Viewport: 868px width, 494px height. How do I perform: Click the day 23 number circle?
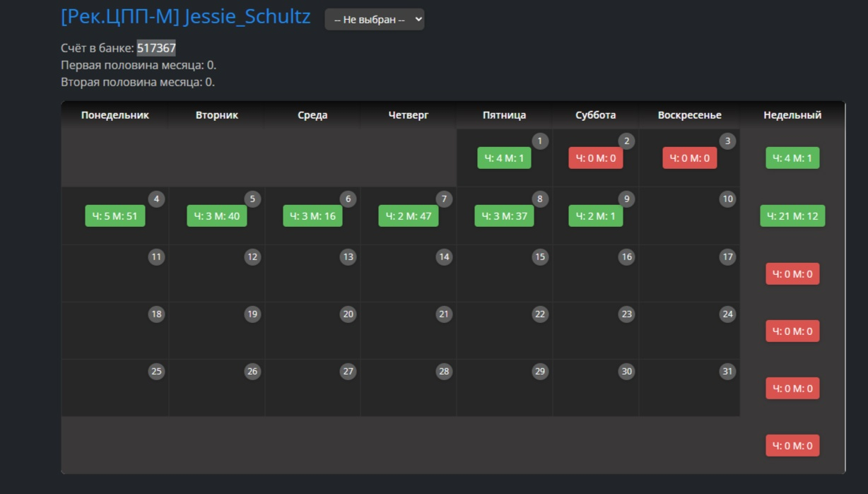(x=626, y=314)
